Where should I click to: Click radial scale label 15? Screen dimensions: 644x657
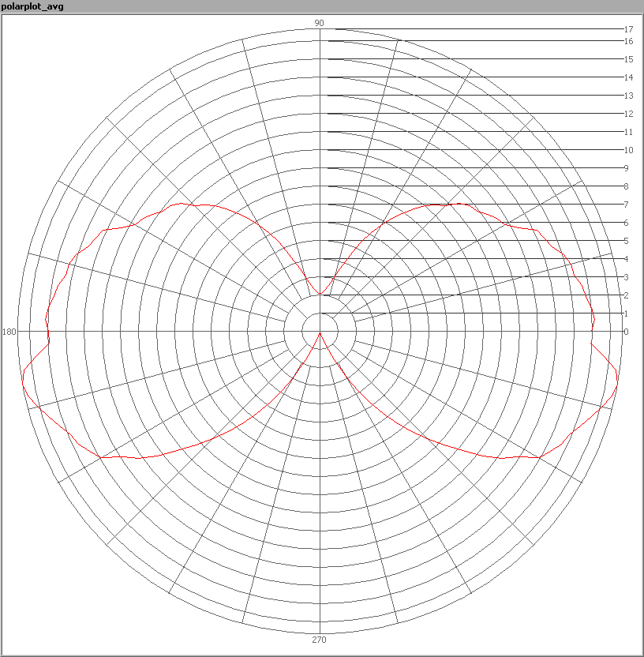pos(628,59)
